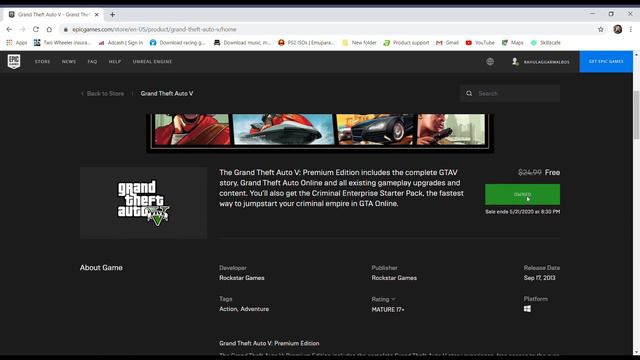This screenshot has width=640, height=360.
Task: Open a new browser tab
Action: [112, 15]
